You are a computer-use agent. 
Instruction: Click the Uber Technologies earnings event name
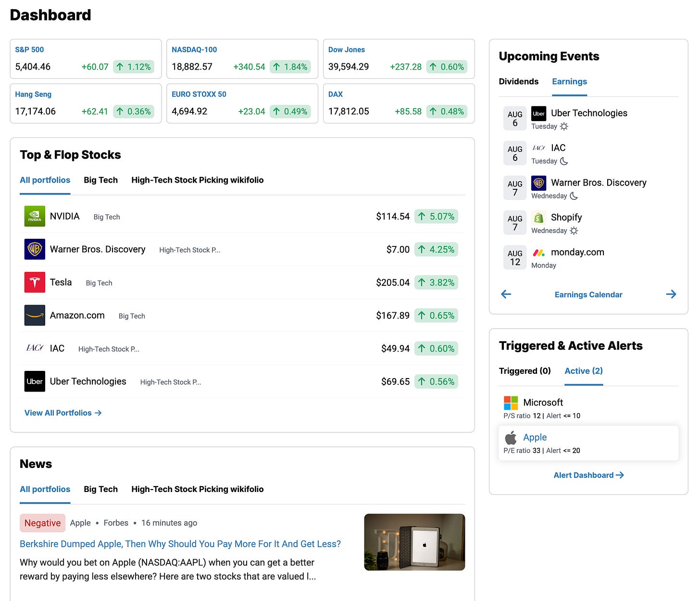point(589,113)
